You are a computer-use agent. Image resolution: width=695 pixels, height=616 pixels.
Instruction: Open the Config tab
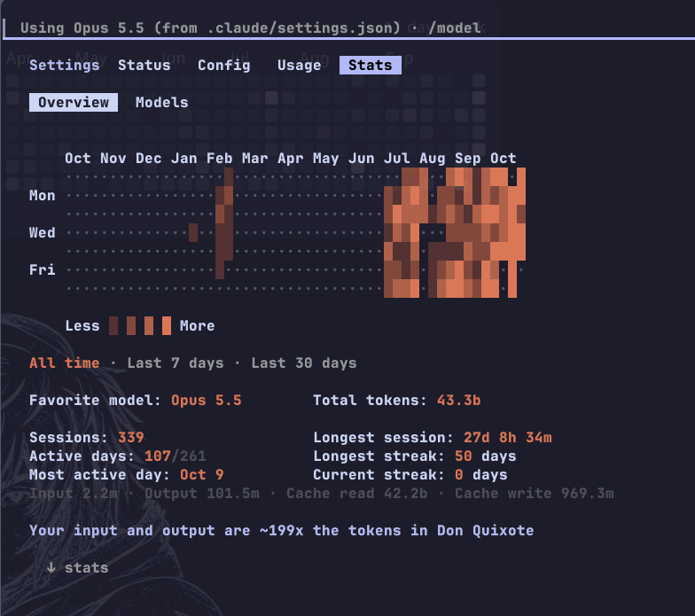tap(223, 66)
